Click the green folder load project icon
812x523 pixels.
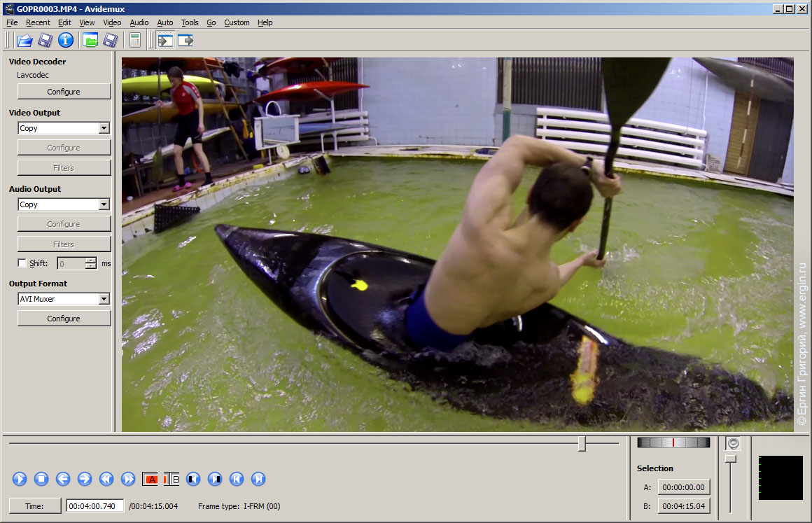click(90, 40)
